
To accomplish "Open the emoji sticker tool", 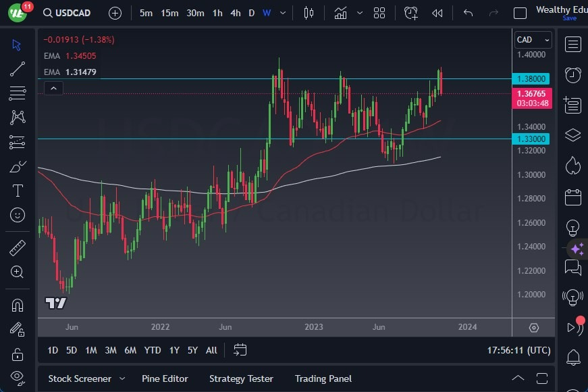I will click(17, 215).
